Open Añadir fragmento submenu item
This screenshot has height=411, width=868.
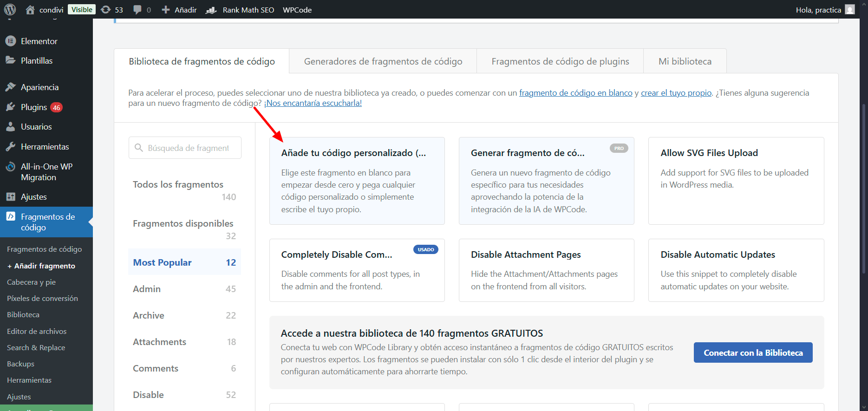[41, 266]
